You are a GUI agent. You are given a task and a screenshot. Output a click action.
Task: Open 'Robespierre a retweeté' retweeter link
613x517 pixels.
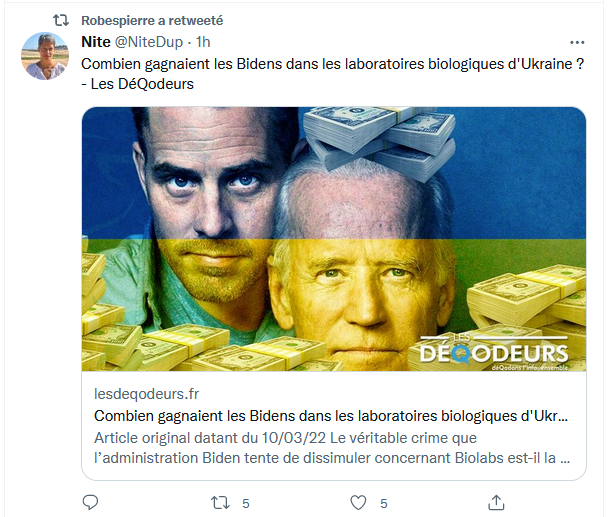[x=152, y=20]
